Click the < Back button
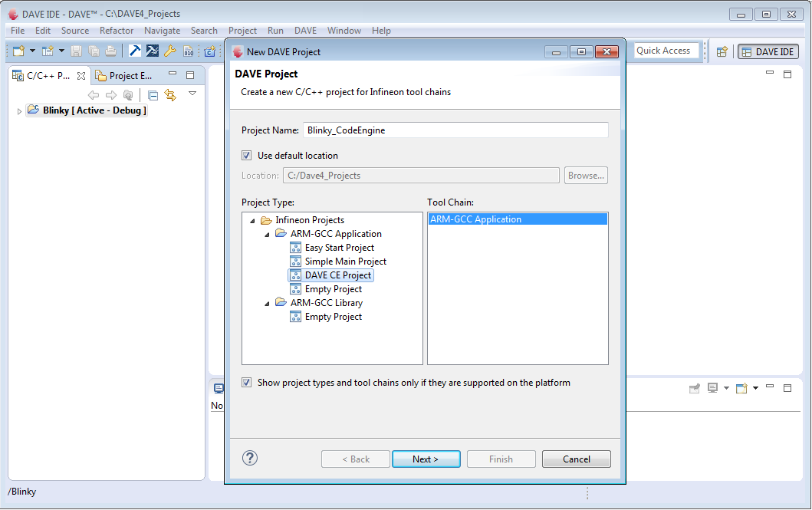The height and width of the screenshot is (510, 812). [x=355, y=459]
